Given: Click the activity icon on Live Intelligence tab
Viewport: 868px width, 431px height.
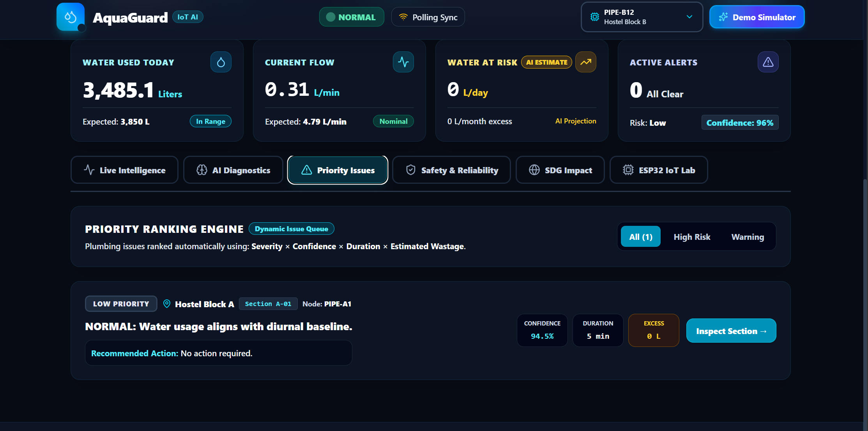Looking at the screenshot, I should (89, 170).
